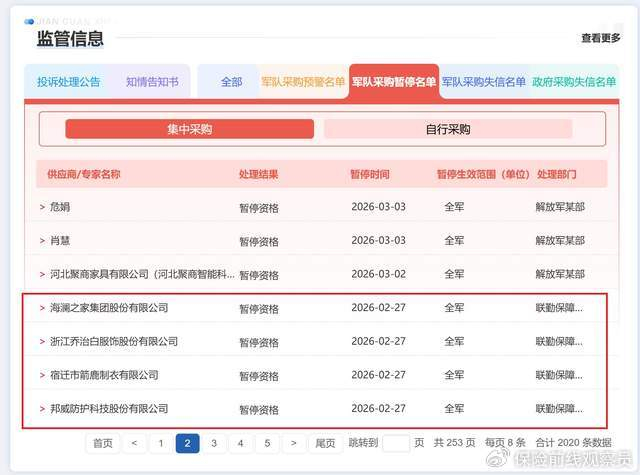Click 海澜之家集团股份有限公司 supplier name
The height and width of the screenshot is (475, 640).
(x=109, y=308)
